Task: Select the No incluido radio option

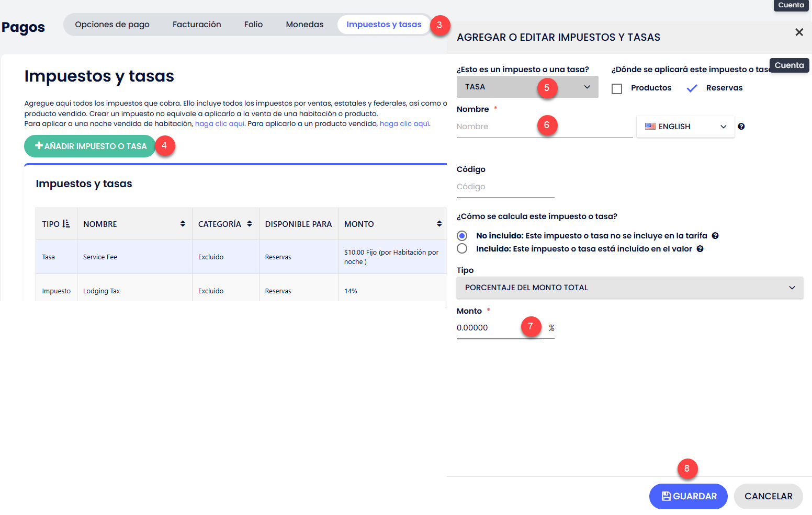Action: [462, 236]
